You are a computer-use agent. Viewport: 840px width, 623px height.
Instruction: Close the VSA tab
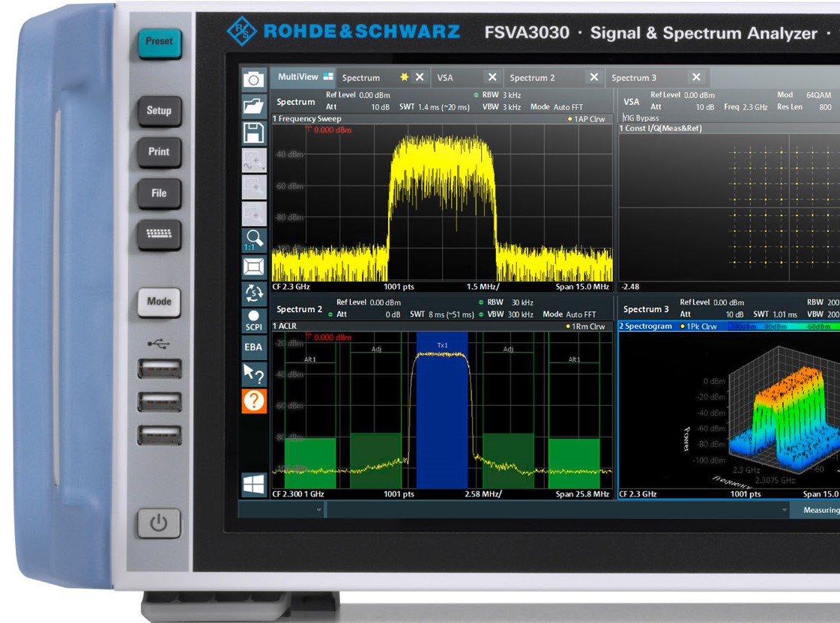point(492,77)
